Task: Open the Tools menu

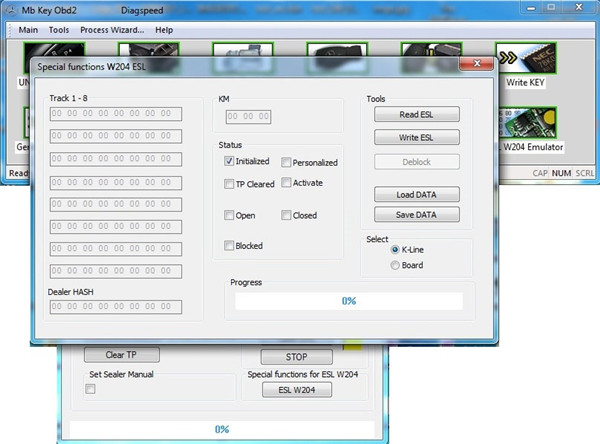Action: tap(59, 30)
